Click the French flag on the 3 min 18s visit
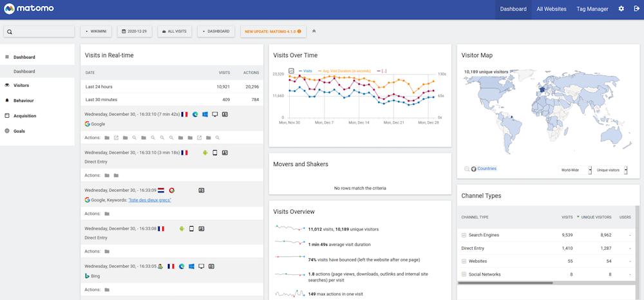644x300 pixels. tap(184, 153)
